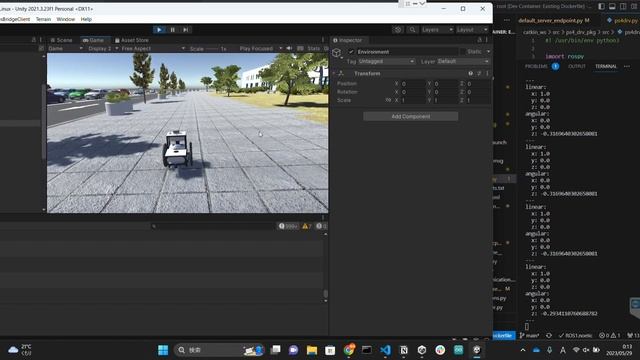Toggle console warning count filter
The image size is (640, 360).
(307, 226)
